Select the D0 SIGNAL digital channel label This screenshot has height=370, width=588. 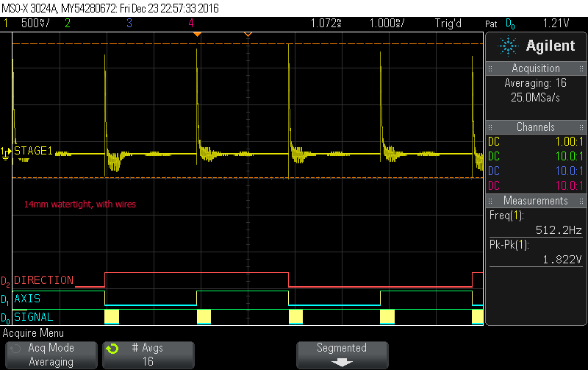(x=33, y=318)
